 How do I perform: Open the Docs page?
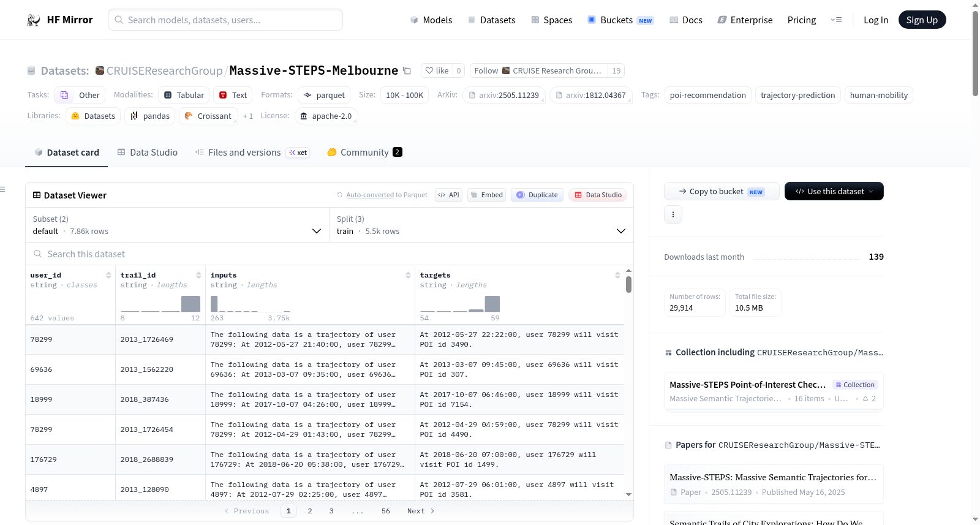(686, 20)
